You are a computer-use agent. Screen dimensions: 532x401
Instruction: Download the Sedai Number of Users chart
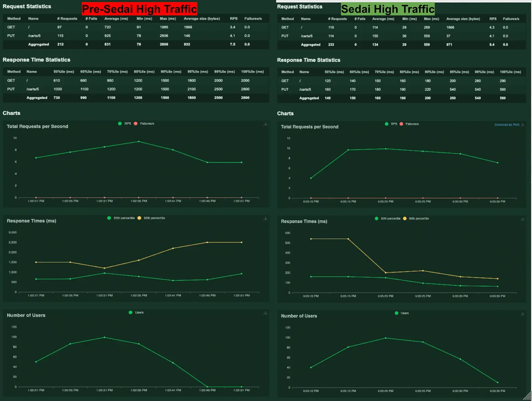pyautogui.click(x=523, y=314)
